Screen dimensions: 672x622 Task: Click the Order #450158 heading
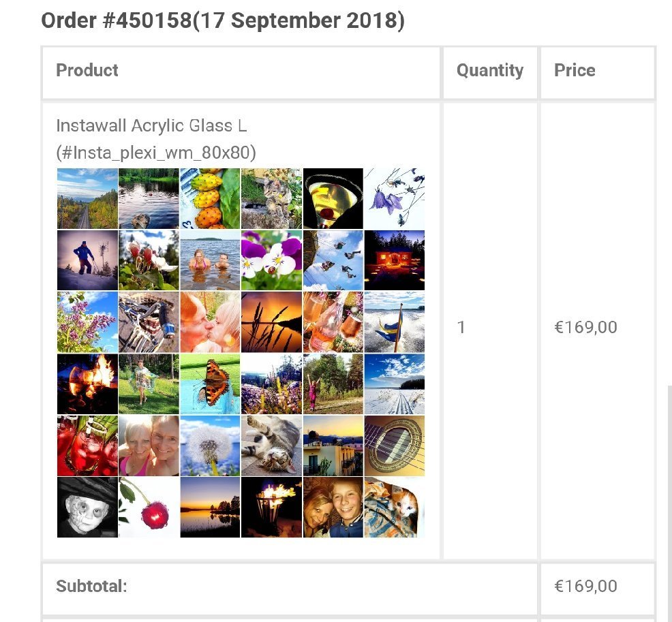[223, 20]
